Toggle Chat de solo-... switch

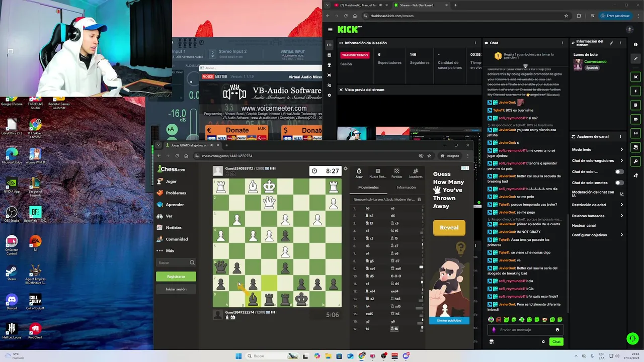(619, 172)
